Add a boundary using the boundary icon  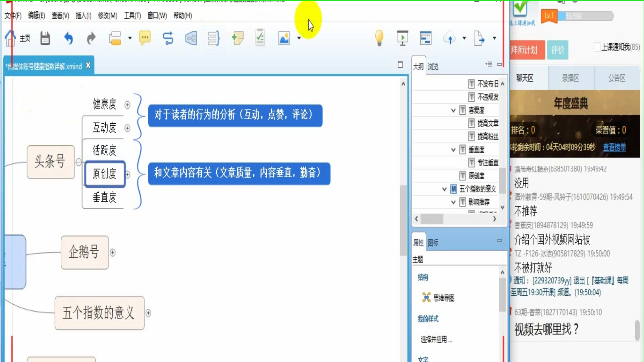pyautogui.click(x=191, y=39)
